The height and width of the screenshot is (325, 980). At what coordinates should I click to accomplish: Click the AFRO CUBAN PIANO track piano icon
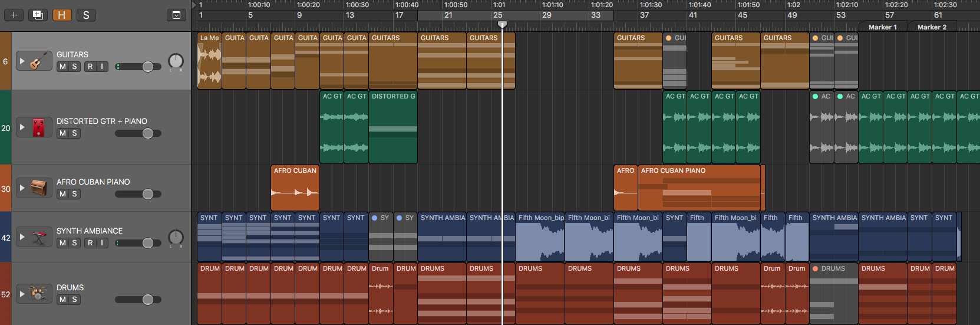coord(38,188)
